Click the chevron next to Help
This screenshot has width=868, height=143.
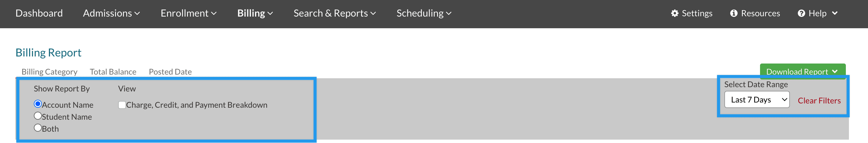tap(835, 13)
